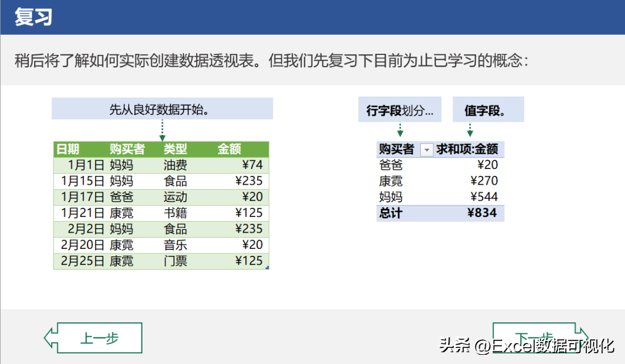The width and height of the screenshot is (625, 364).
Task: Click the 油费 type cell
Action: [175, 165]
